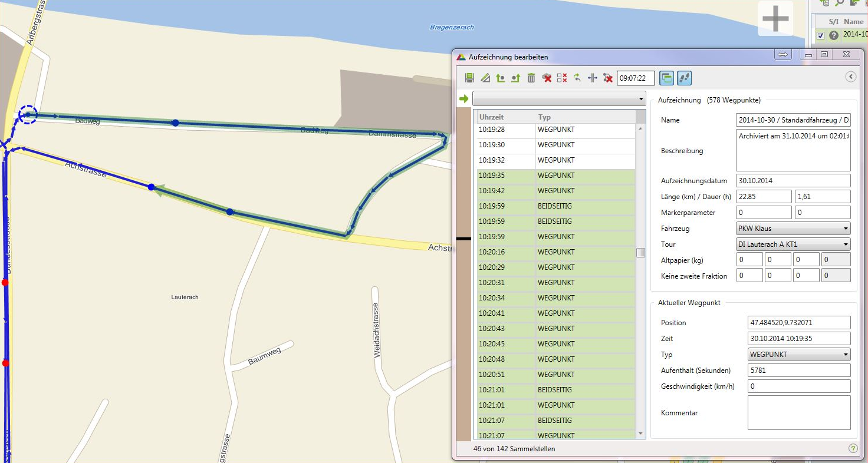Click the second green up-arrow waypoint icon

tap(515, 78)
